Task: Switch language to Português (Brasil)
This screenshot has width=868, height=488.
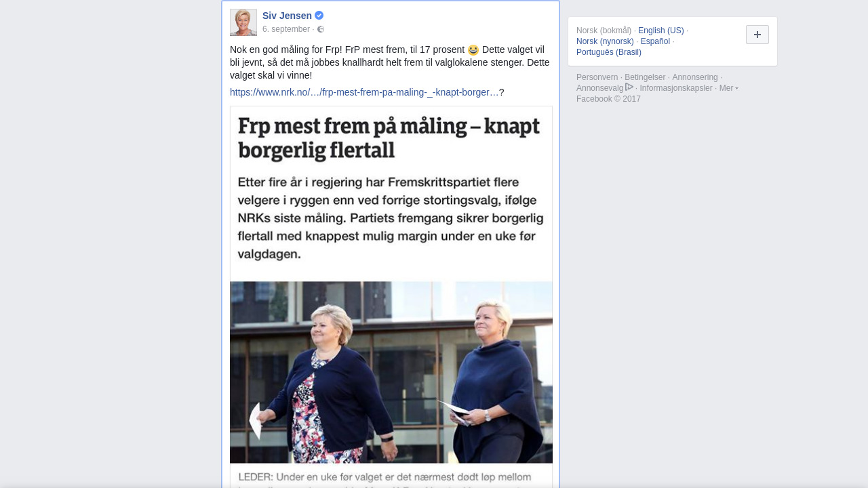Action: click(609, 52)
